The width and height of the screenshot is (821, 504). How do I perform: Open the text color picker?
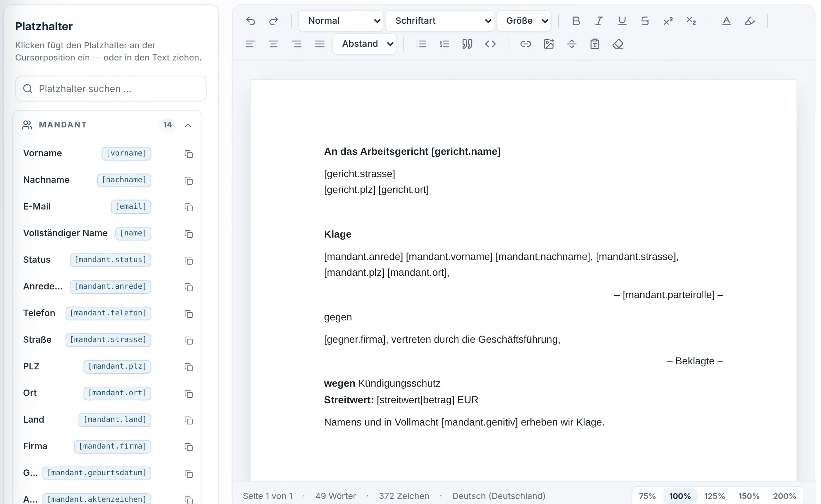(727, 21)
